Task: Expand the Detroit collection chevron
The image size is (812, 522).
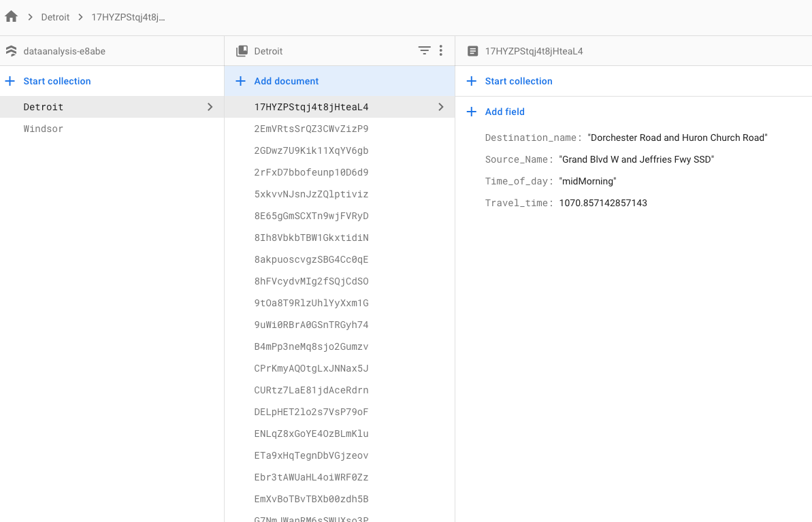Action: [x=210, y=107]
